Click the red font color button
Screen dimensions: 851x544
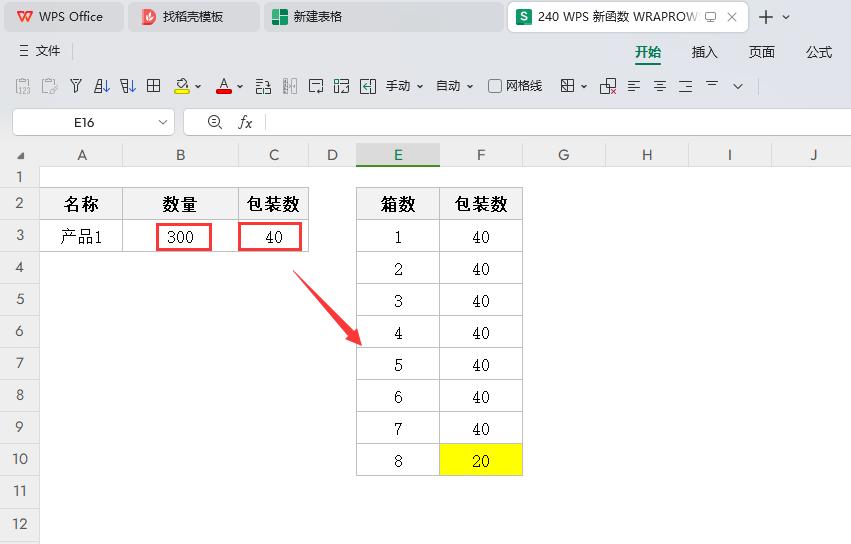pyautogui.click(x=224, y=87)
